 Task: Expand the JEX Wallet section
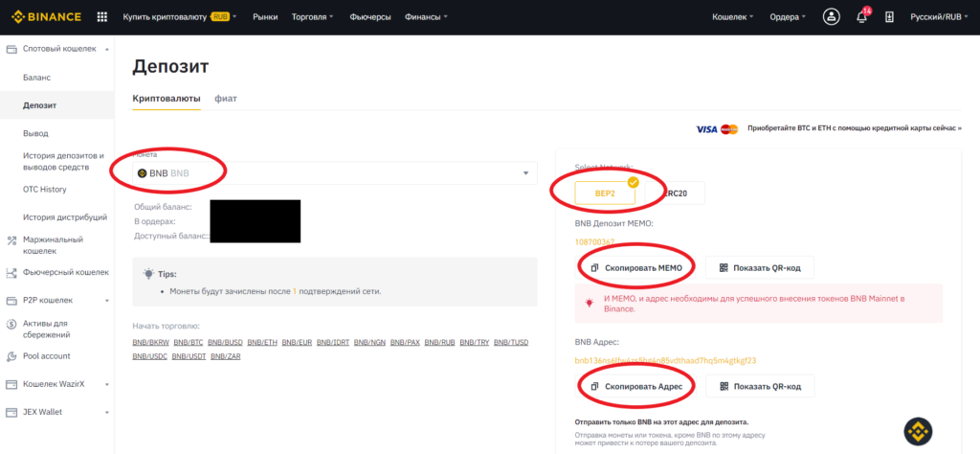tap(107, 413)
